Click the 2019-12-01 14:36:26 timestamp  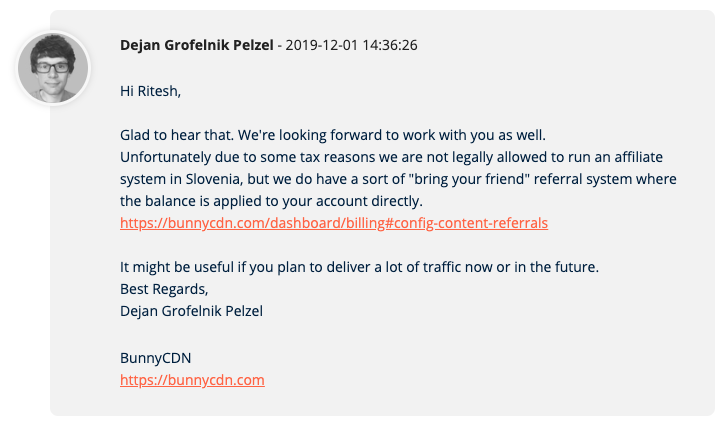tap(352, 46)
